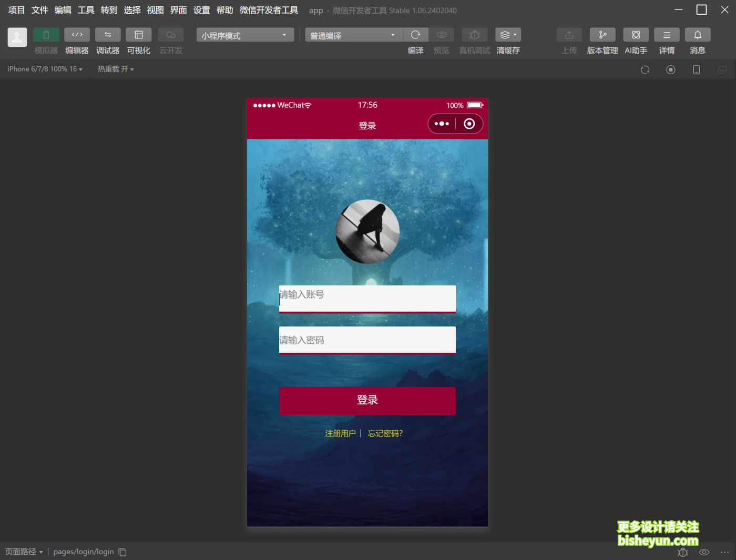Open the 设置 menu
736x560 pixels.
[201, 9]
